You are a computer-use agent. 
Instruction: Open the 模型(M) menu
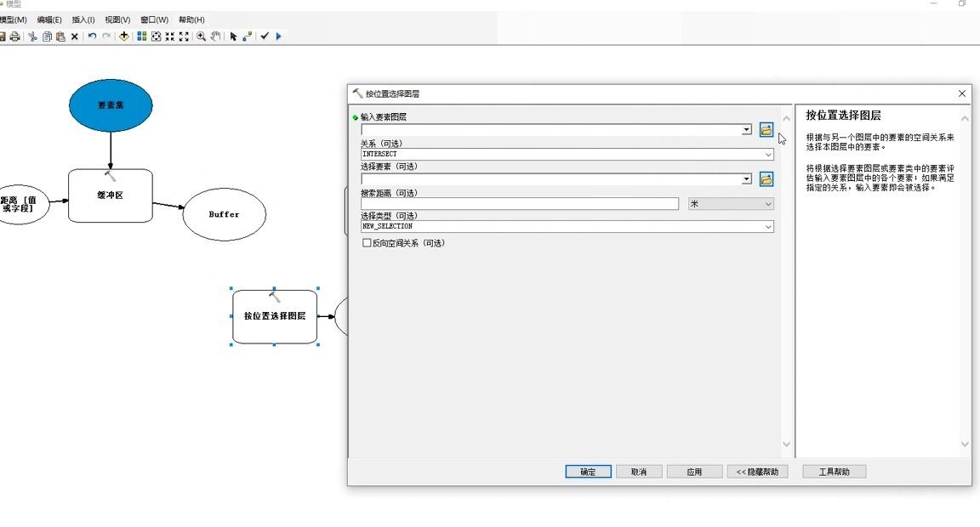13,20
